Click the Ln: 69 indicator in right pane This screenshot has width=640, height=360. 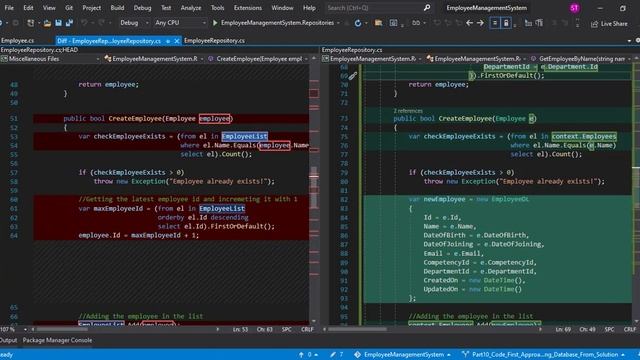pyautogui.click(x=563, y=329)
